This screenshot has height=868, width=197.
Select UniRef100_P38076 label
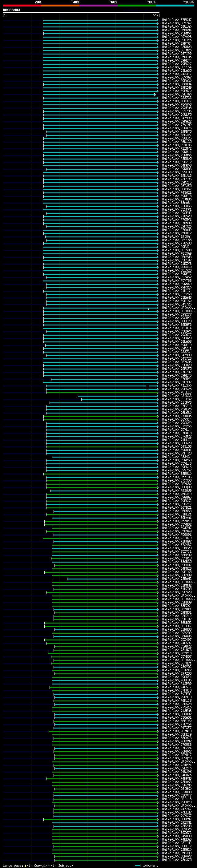pos(176,128)
